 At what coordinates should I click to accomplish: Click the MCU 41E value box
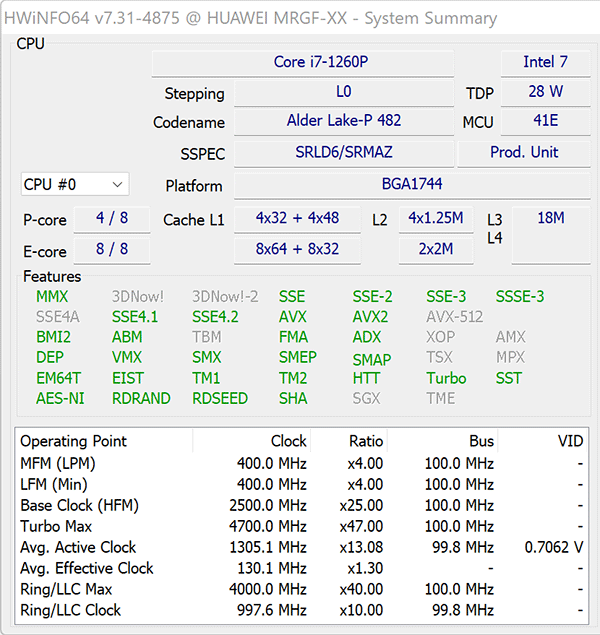[x=545, y=121]
